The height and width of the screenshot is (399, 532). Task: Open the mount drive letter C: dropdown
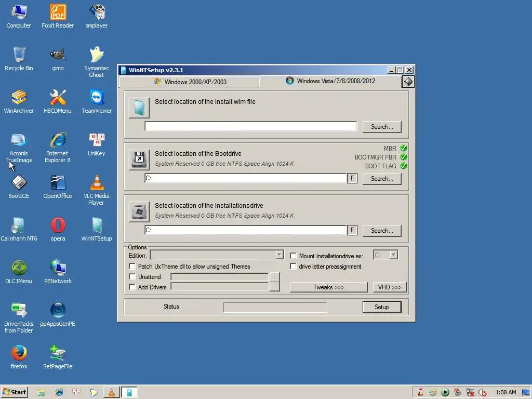(x=393, y=255)
